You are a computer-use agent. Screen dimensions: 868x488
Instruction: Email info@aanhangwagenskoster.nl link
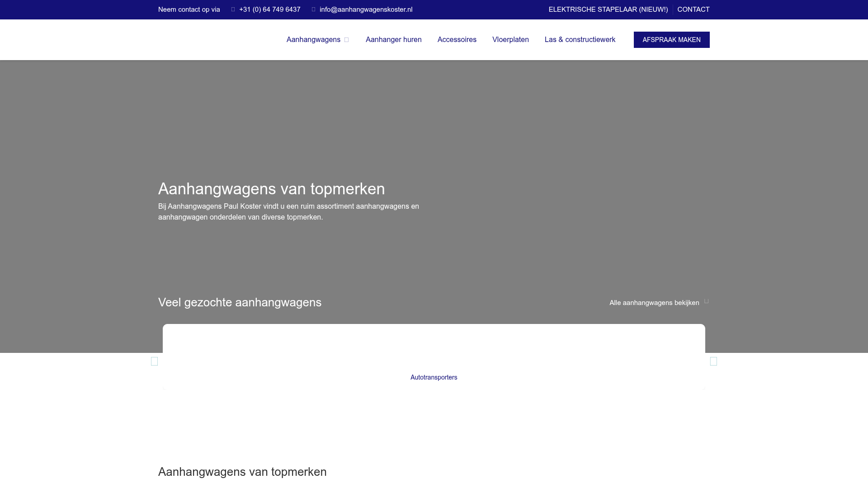point(366,9)
